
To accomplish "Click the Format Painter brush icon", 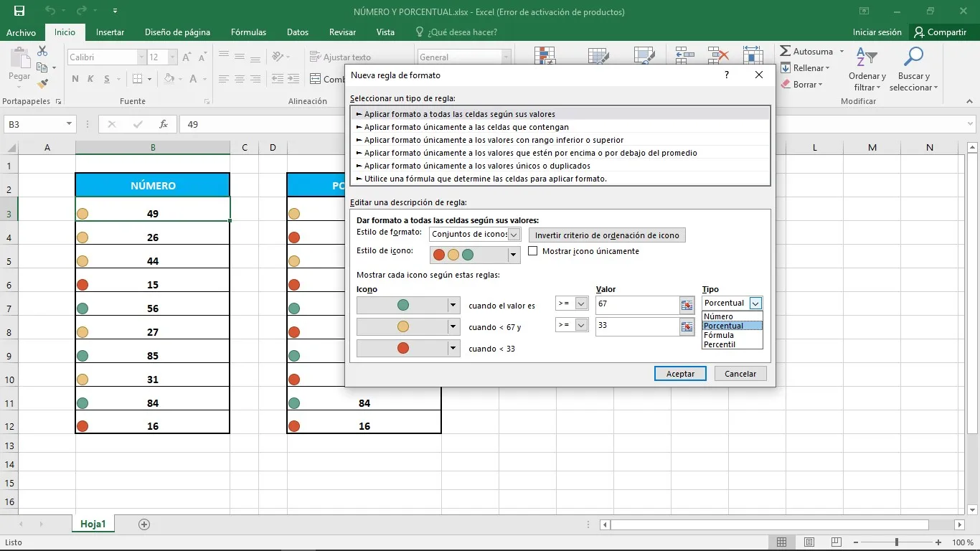I will (x=42, y=84).
